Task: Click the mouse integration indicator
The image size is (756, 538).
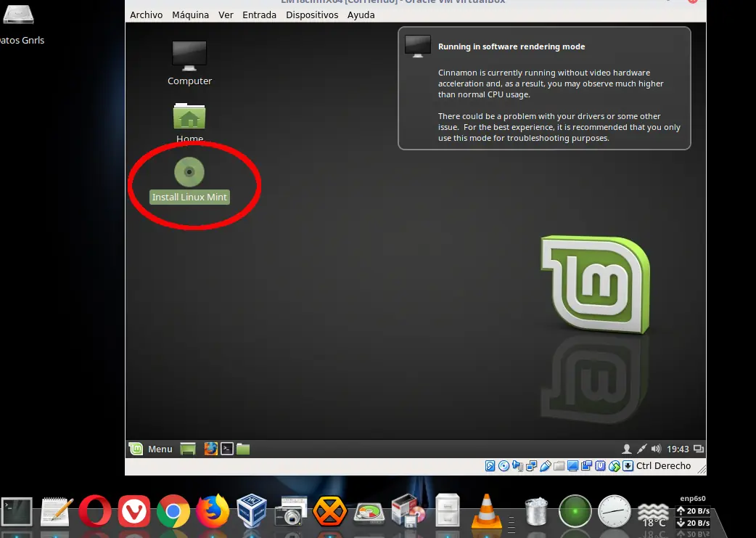Action: (x=615, y=466)
